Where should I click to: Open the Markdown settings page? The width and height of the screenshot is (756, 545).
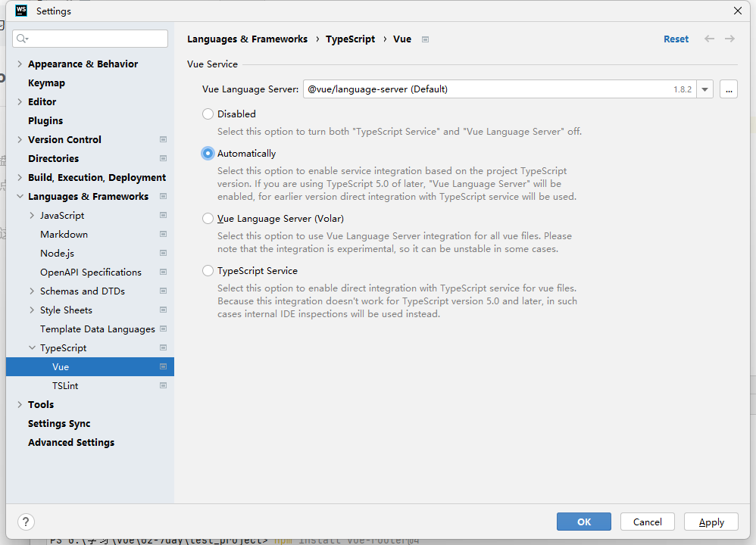click(x=64, y=234)
